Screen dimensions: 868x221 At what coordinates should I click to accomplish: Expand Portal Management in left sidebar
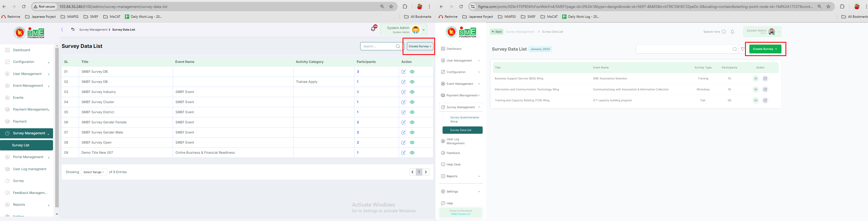pyautogui.click(x=49, y=158)
